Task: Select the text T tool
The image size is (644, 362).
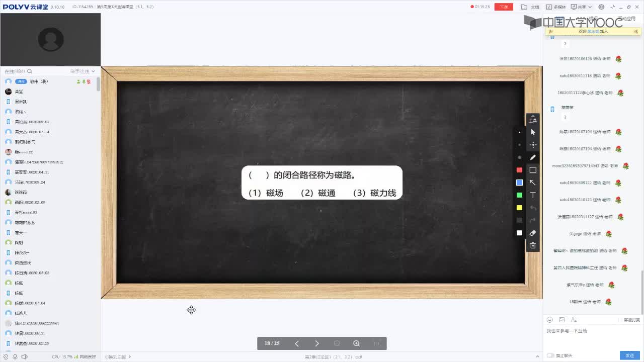Action: click(533, 195)
